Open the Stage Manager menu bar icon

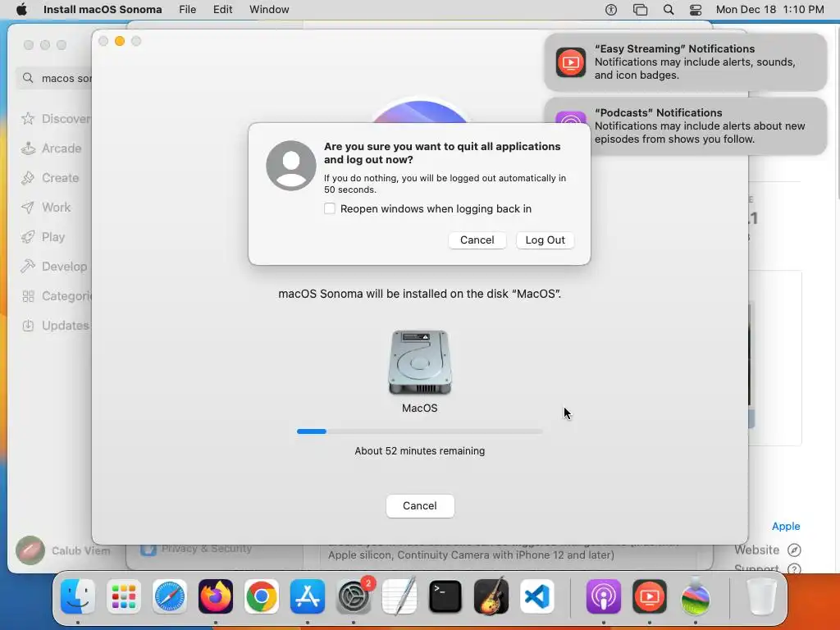point(640,10)
